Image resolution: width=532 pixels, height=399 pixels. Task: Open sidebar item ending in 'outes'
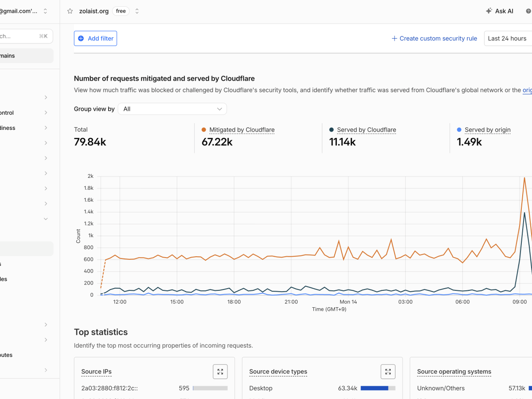[x=6, y=355]
